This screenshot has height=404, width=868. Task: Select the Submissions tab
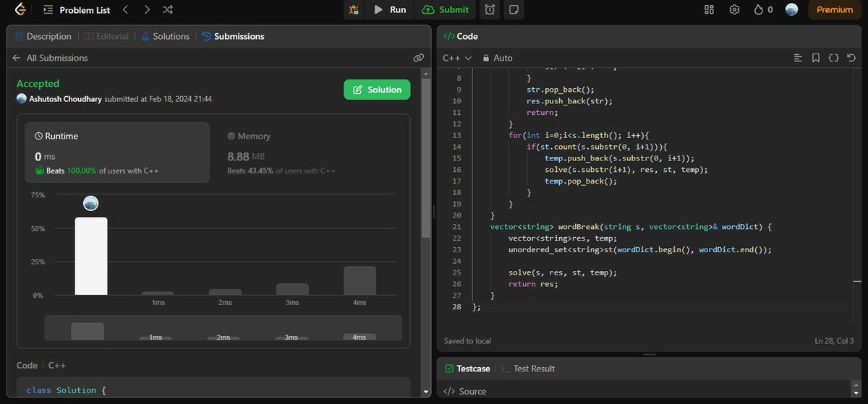[233, 36]
